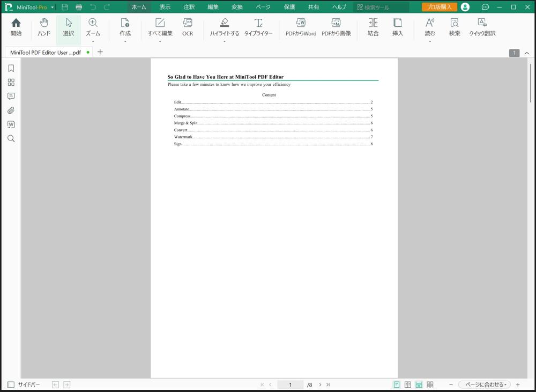536x392 pixels.
Task: Launch クイック翻訳 quick translation
Action: (482, 27)
